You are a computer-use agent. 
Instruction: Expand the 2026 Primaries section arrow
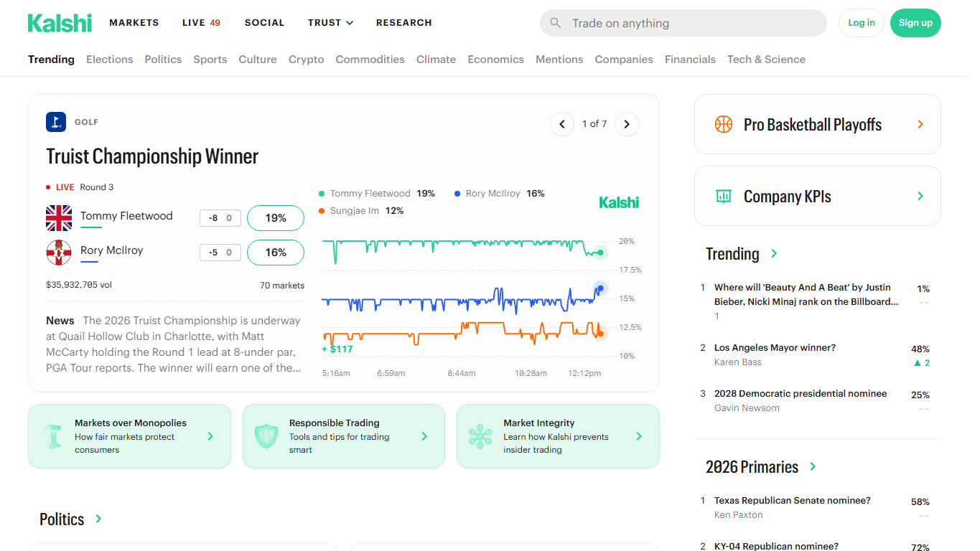(x=813, y=466)
